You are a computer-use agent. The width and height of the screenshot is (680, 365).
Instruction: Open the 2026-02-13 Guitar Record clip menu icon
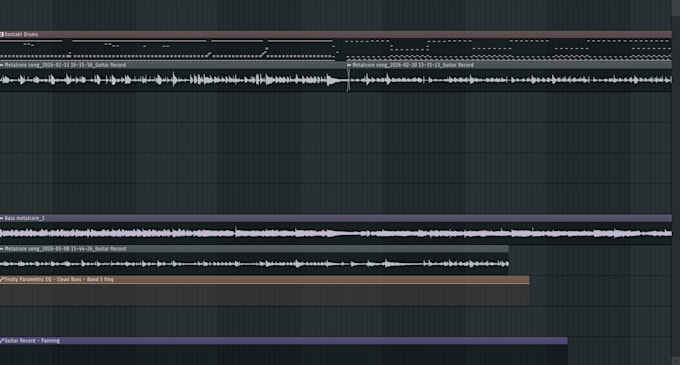click(x=2, y=65)
